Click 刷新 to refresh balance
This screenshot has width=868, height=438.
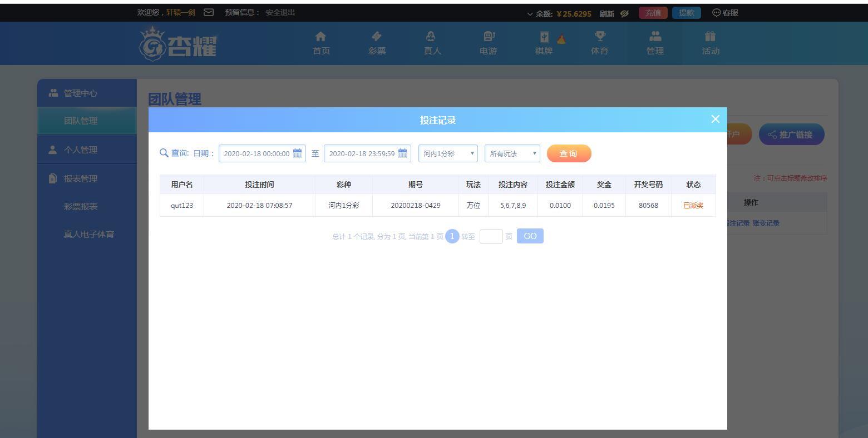click(x=607, y=14)
